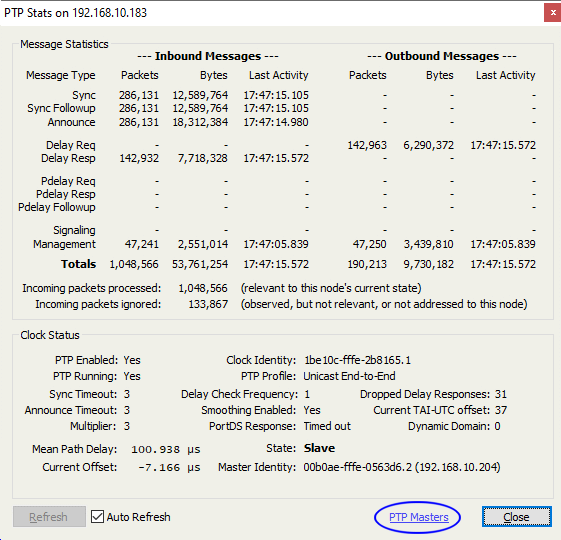The image size is (561, 540).
Task: Click Management outbound packets 47,250
Action: tap(370, 244)
